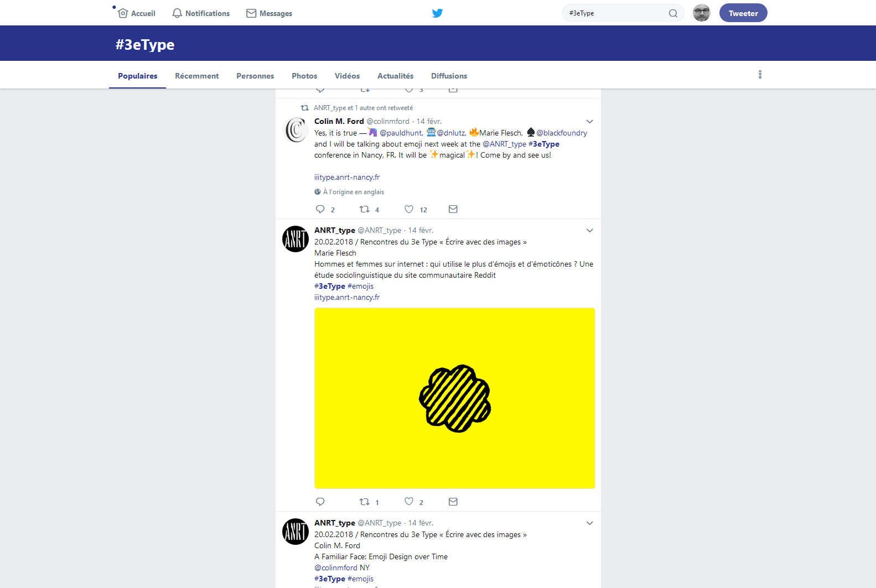This screenshot has height=588, width=876.
Task: Like Colin M. Ford's tweet
Action: coord(409,209)
